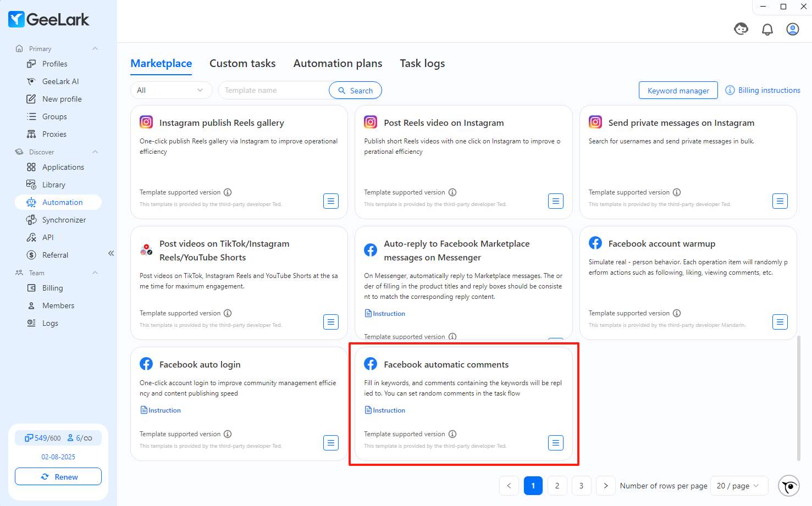812x506 pixels.
Task: Open Billing instructions link
Action: [763, 90]
